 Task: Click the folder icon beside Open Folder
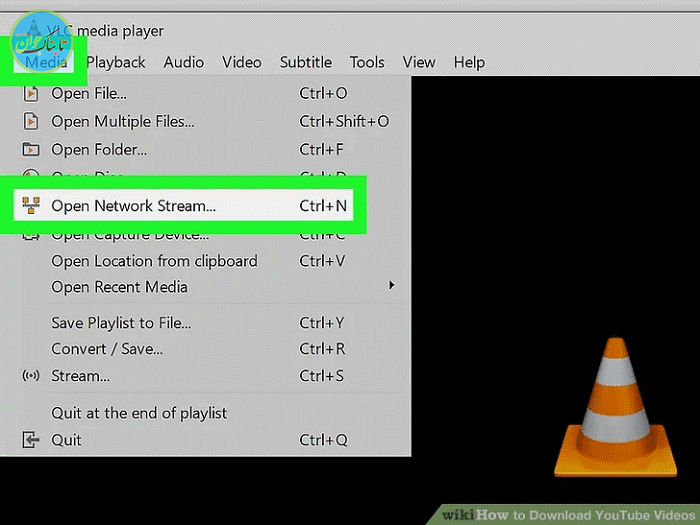[31, 150]
